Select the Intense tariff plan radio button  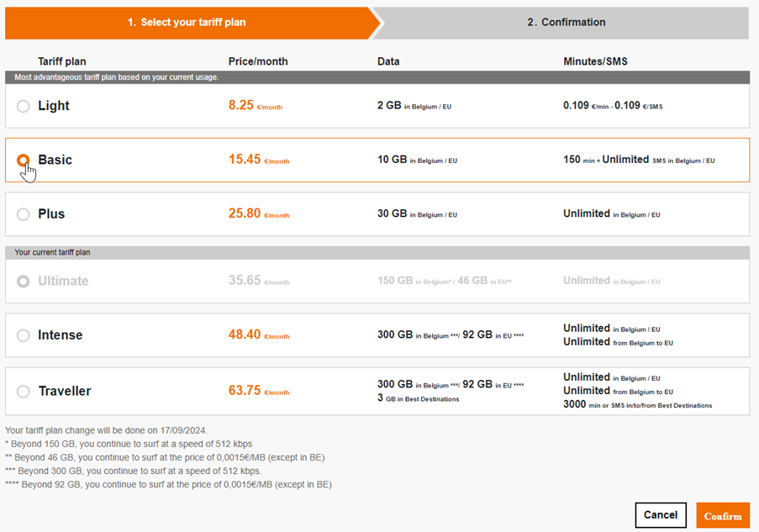(24, 334)
